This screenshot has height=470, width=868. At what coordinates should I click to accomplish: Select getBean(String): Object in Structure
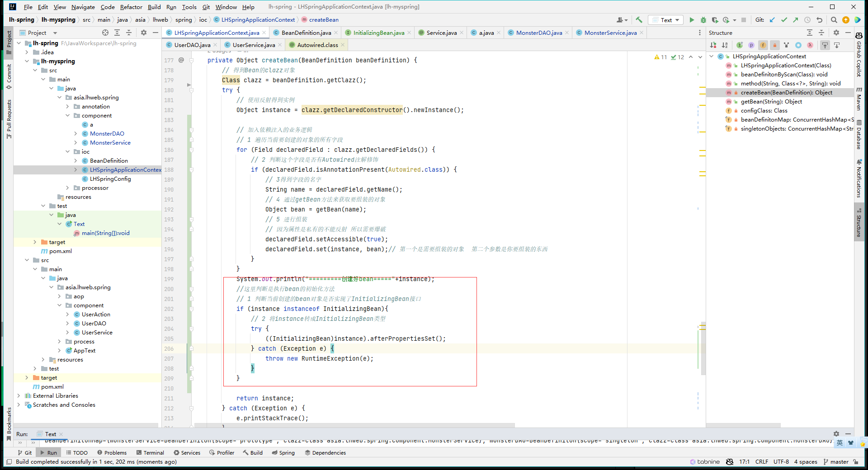[x=771, y=102]
